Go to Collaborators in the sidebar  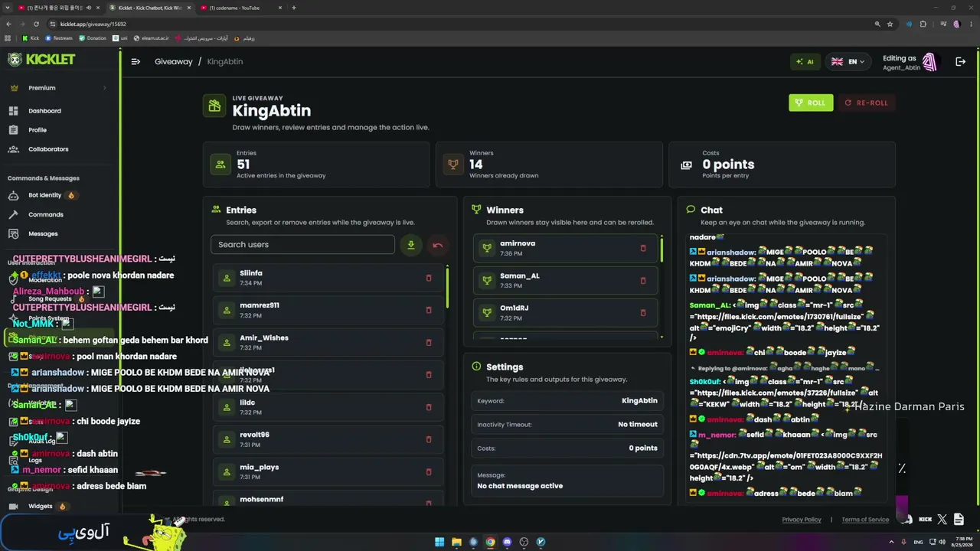[48, 149]
